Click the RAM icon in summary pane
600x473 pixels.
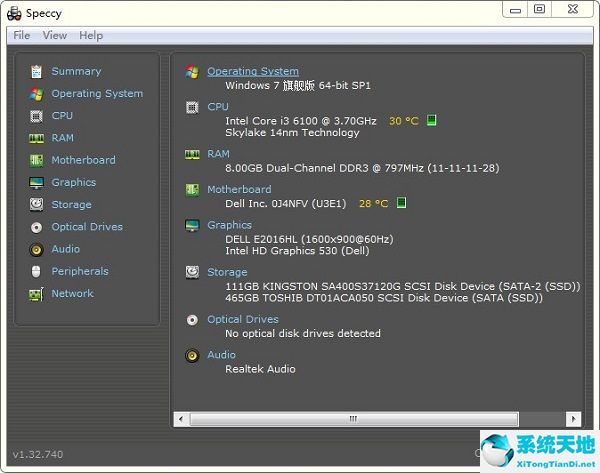tap(192, 155)
